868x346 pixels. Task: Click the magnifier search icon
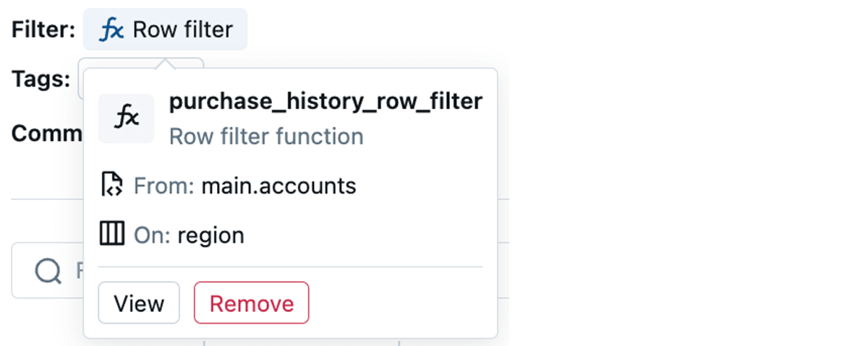coord(48,271)
